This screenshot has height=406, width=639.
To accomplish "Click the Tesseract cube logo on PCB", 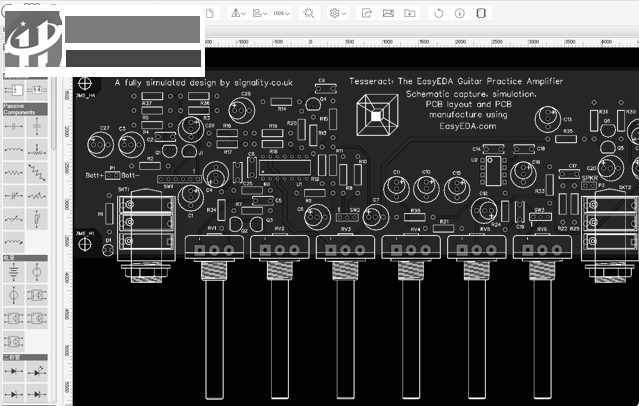I will point(377,115).
